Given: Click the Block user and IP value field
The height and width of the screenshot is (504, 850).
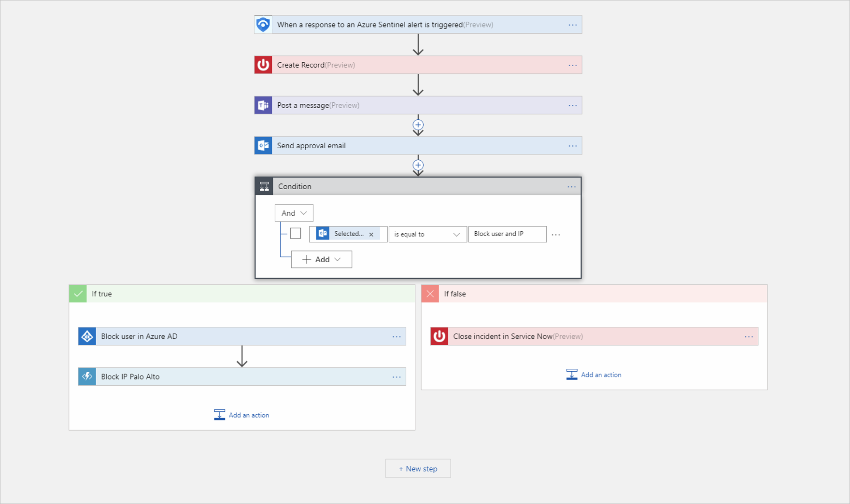Looking at the screenshot, I should (507, 234).
